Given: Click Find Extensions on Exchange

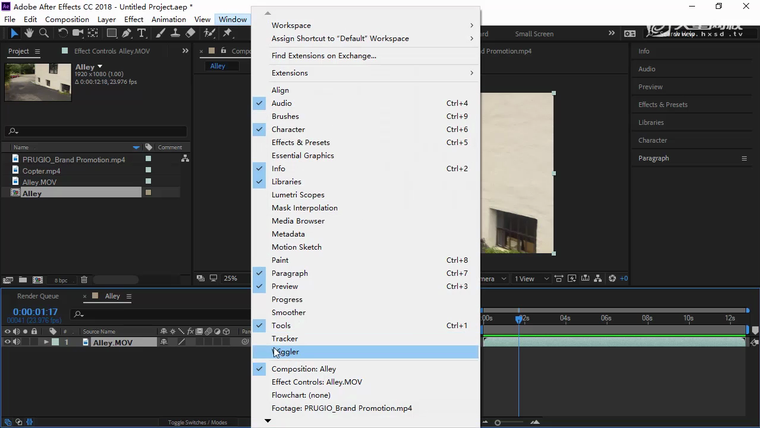Looking at the screenshot, I should pyautogui.click(x=323, y=56).
